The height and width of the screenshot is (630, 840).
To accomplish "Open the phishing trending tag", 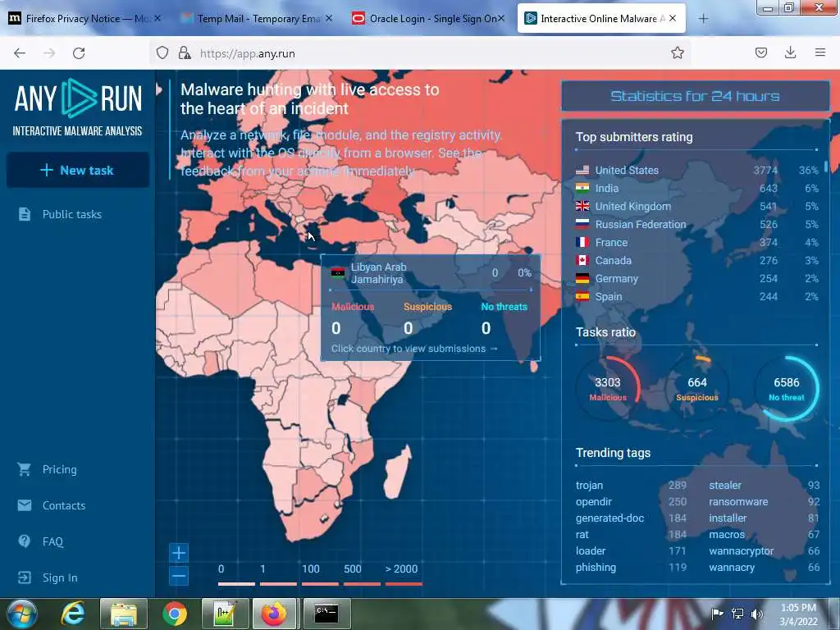I will pos(596,568).
